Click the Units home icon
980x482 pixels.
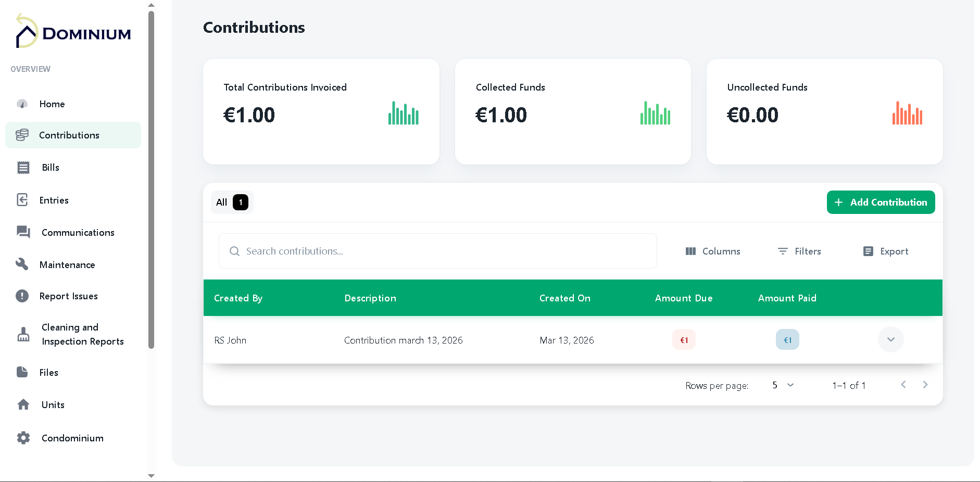coord(23,404)
